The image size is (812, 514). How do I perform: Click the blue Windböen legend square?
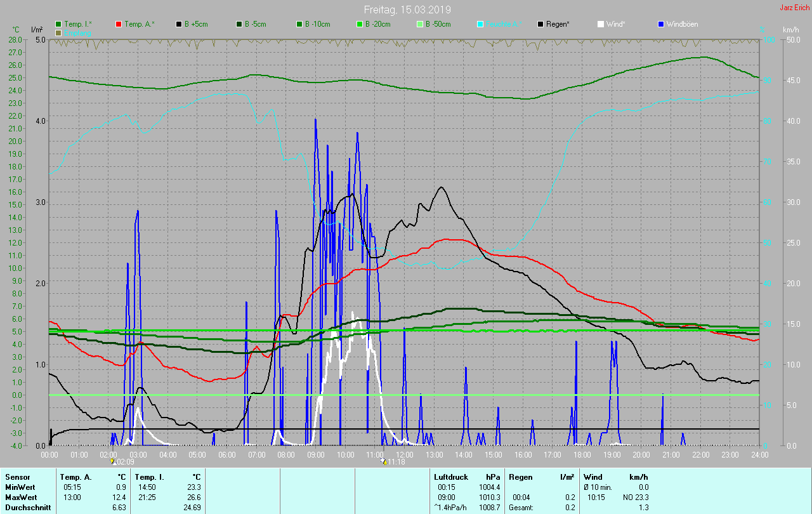coord(661,24)
